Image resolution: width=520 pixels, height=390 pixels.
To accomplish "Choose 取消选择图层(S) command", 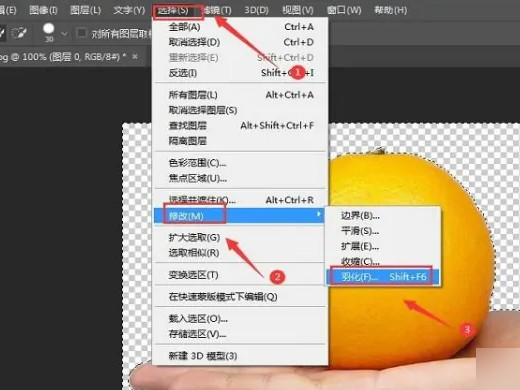I will tap(240, 110).
